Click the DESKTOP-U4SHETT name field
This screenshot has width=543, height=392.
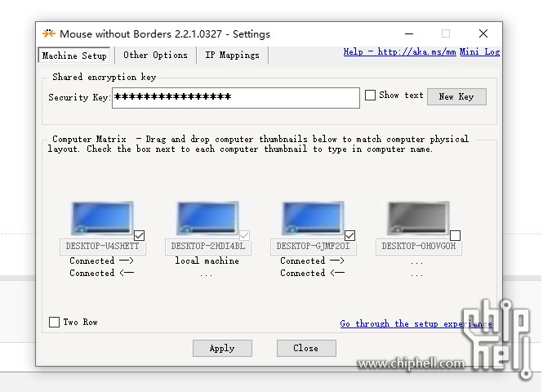(x=103, y=247)
